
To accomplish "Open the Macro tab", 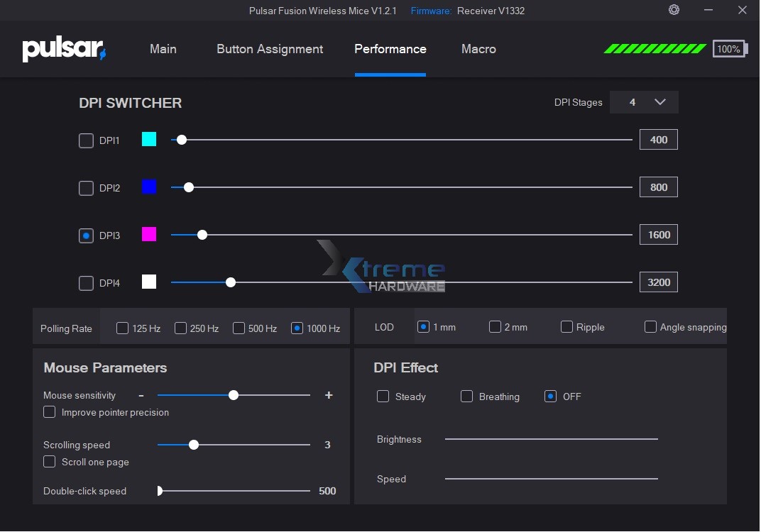I will point(478,49).
